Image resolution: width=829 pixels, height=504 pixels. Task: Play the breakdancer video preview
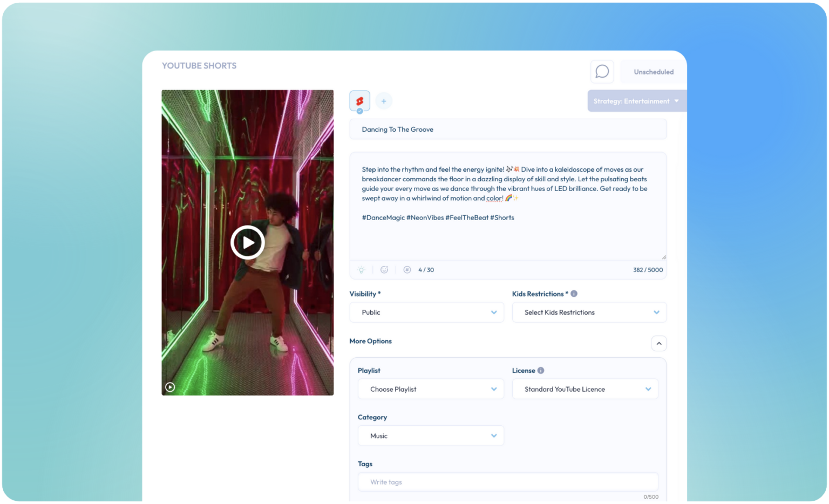248,242
